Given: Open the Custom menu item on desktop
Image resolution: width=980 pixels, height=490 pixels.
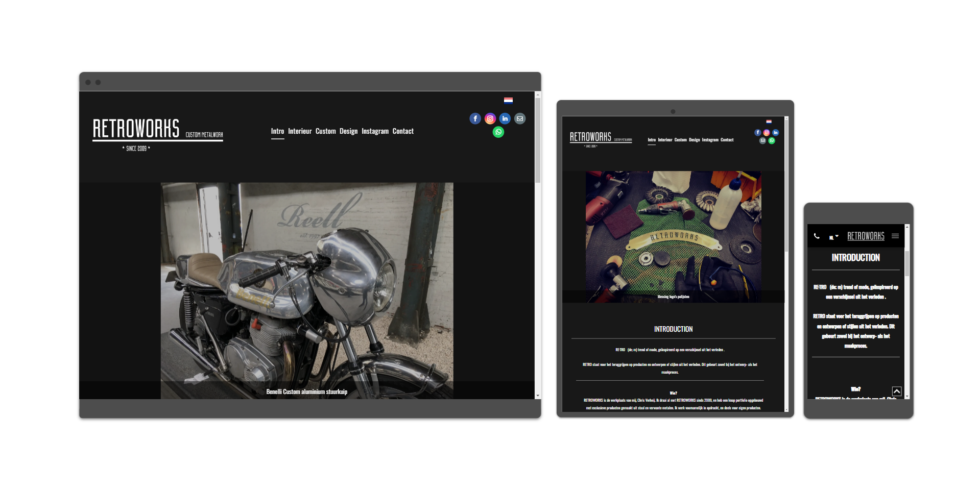Looking at the screenshot, I should click(326, 131).
